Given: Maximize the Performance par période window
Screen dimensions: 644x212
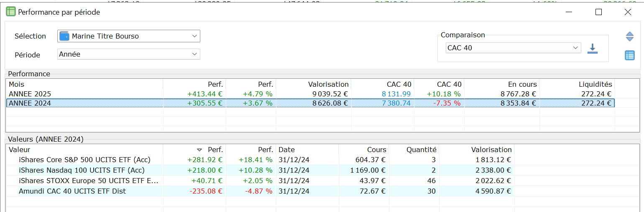Looking at the screenshot, I should point(598,12).
